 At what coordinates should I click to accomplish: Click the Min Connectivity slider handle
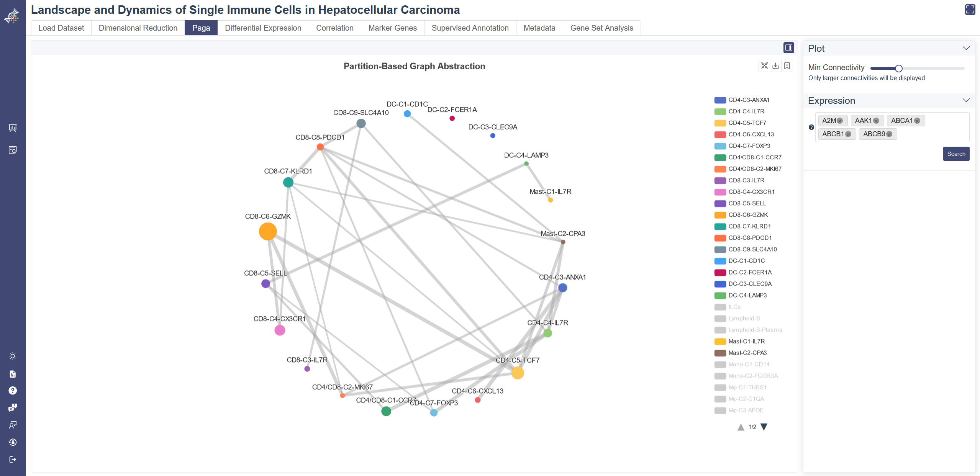click(899, 69)
